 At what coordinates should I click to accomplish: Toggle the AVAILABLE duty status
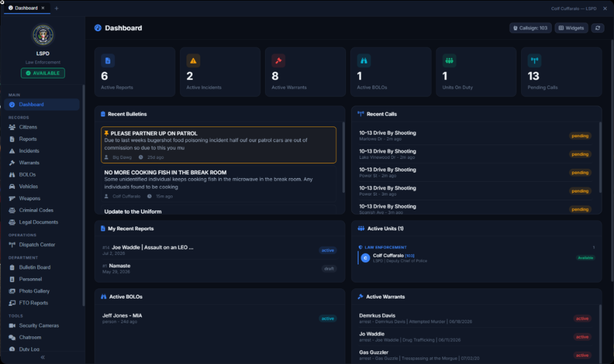tap(43, 73)
